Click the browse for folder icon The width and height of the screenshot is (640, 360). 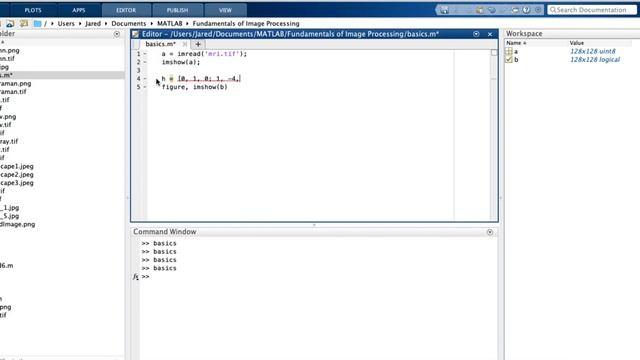click(24, 24)
